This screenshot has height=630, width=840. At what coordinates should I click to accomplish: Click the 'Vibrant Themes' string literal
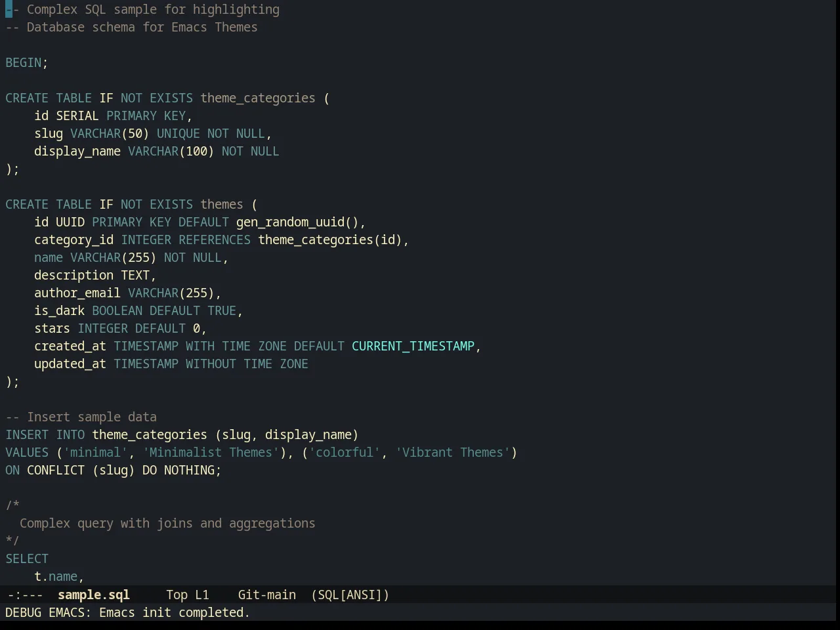[x=453, y=452]
